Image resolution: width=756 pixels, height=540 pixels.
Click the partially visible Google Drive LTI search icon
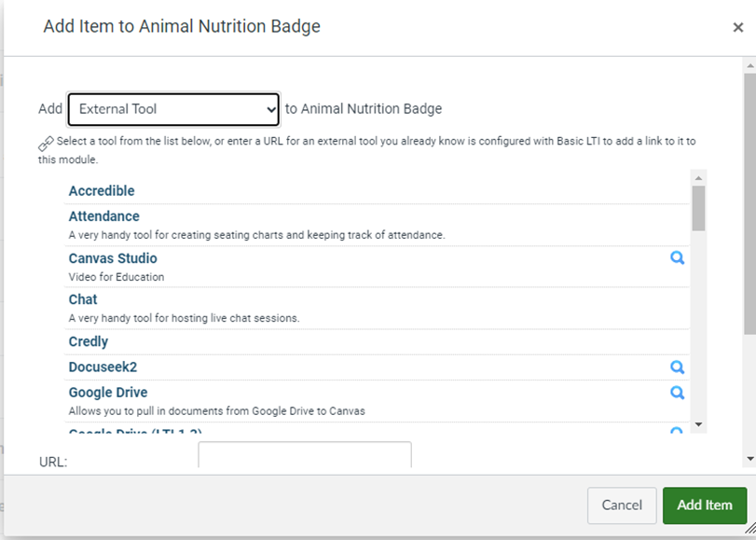click(x=677, y=431)
